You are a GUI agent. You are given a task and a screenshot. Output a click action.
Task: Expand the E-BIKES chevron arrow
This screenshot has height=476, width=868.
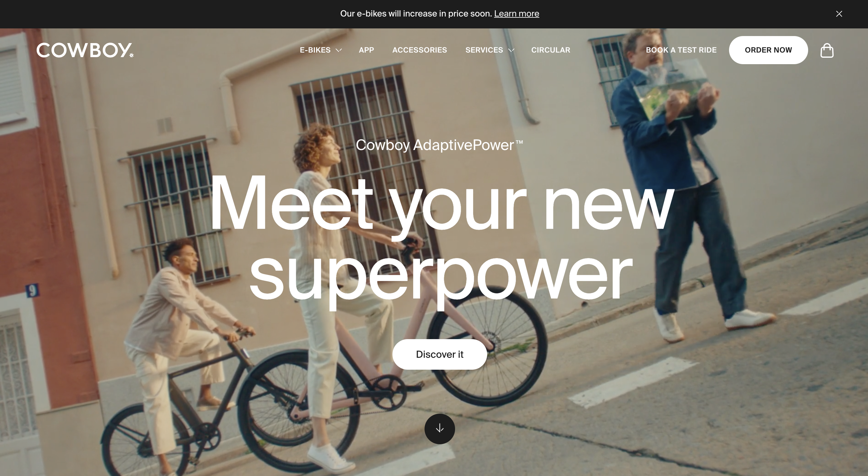pos(339,50)
